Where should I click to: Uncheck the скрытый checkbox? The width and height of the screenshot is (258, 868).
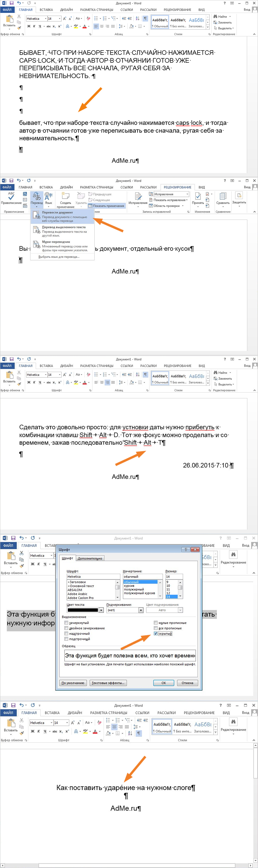click(156, 634)
